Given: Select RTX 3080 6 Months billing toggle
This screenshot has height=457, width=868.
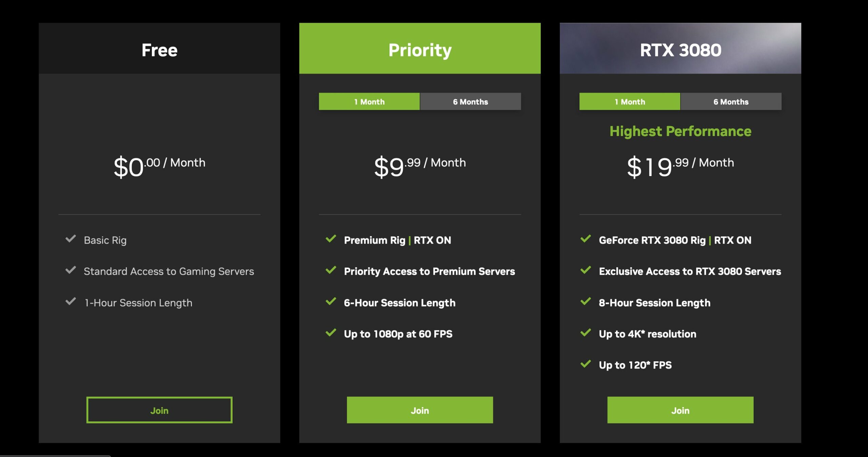Looking at the screenshot, I should (730, 101).
